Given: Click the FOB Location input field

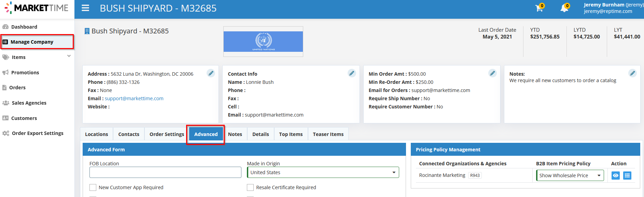Looking at the screenshot, I should point(165,172).
